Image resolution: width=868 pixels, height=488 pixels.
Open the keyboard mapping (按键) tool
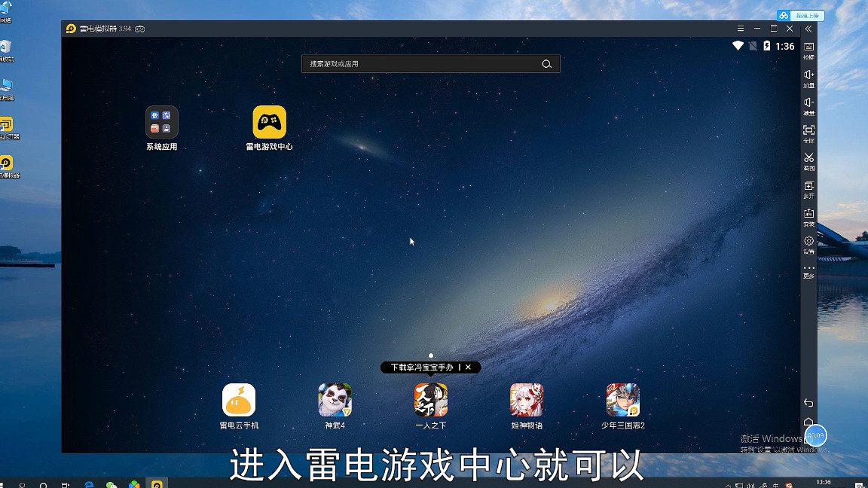click(x=808, y=47)
